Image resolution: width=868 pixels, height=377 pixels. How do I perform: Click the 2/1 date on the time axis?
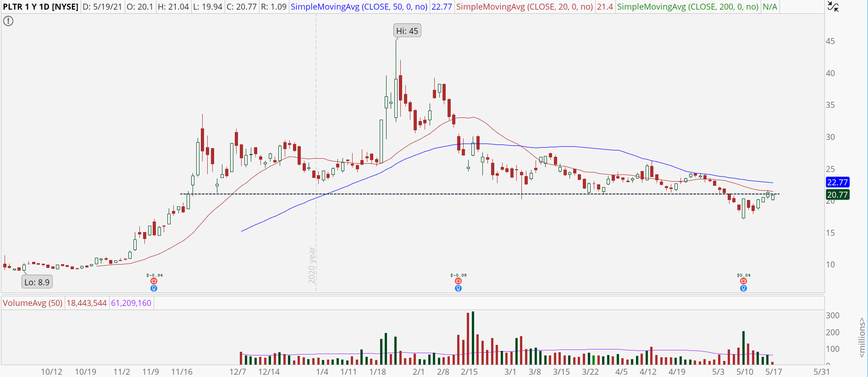coord(419,371)
